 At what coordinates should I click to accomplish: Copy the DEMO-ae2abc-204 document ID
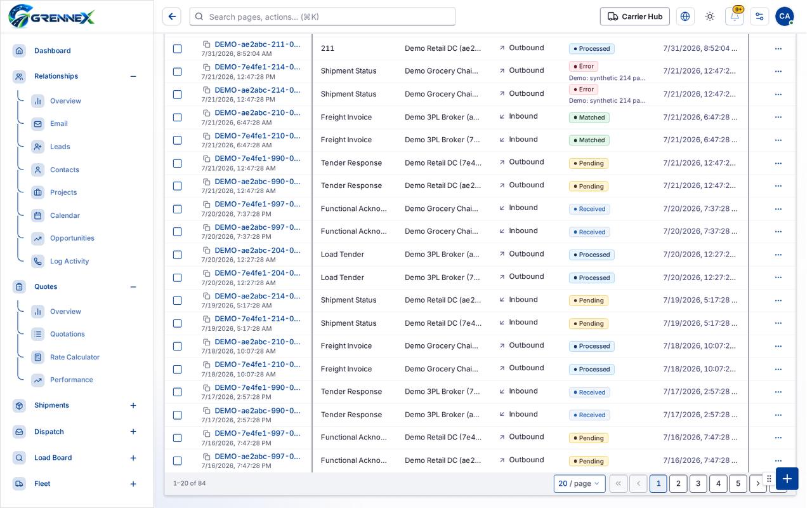[207, 250]
